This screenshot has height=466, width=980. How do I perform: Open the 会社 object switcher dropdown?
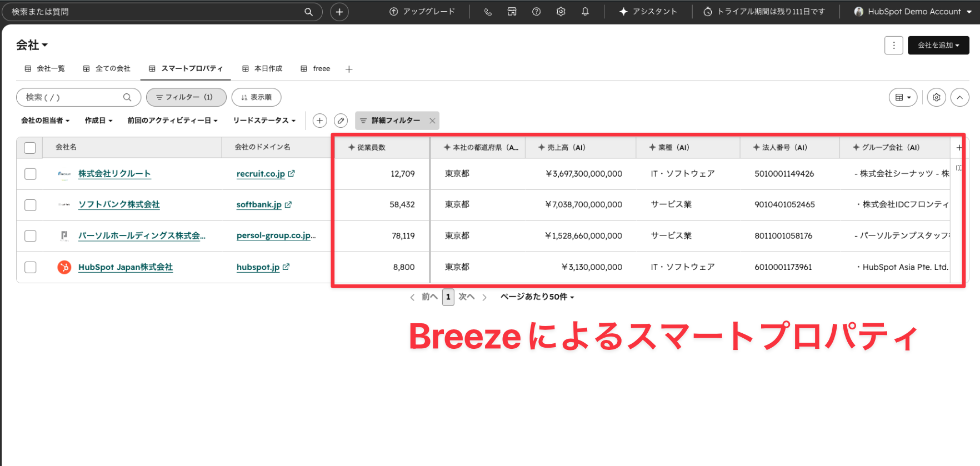point(32,45)
